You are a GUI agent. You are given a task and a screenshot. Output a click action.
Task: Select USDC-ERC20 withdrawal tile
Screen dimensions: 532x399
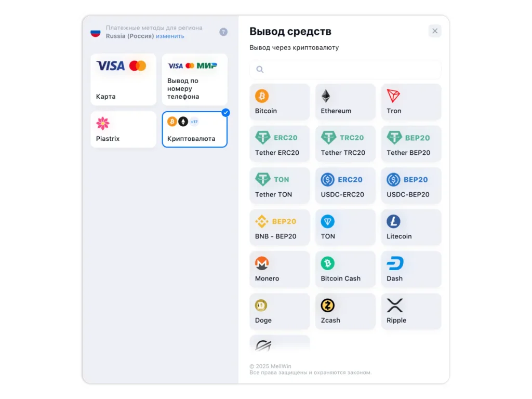click(345, 185)
